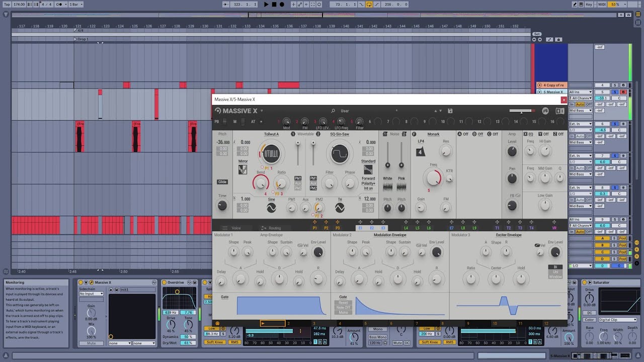Select the E1 envelope modulator tab
This screenshot has height=362, width=644.
point(360,228)
